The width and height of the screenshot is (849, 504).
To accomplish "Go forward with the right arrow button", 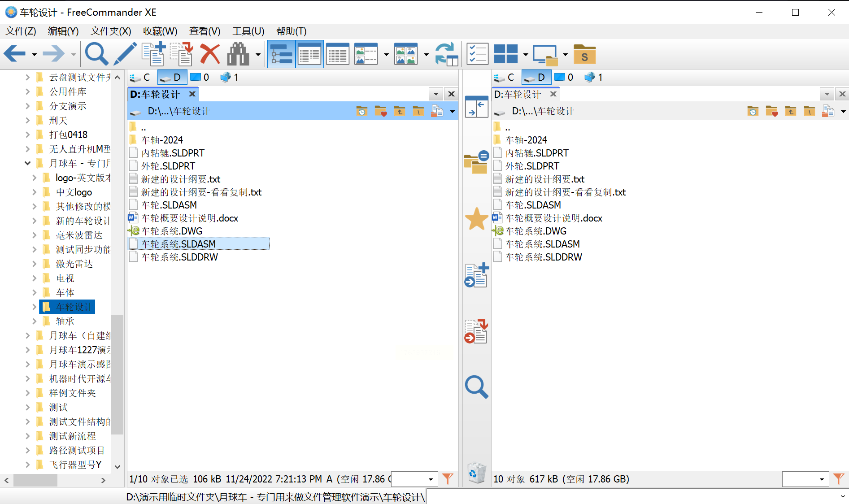I will pos(54,54).
